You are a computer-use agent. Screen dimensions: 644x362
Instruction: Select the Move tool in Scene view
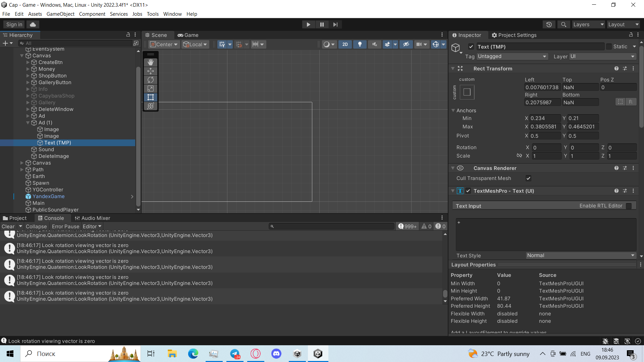[151, 71]
